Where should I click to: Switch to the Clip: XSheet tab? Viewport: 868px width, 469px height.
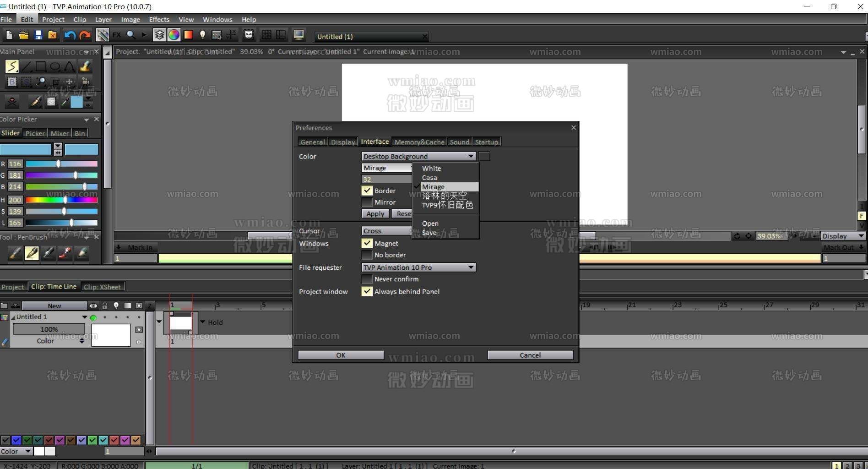(x=102, y=286)
